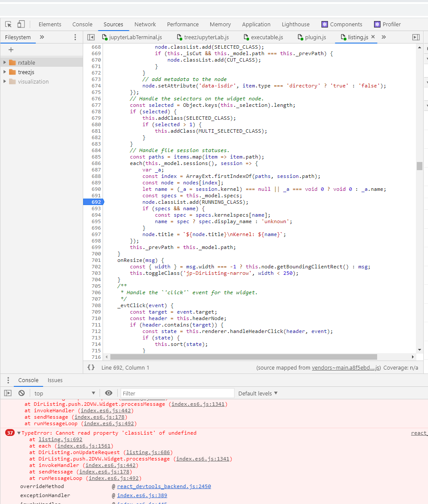Image resolution: width=428 pixels, height=504 pixels.
Task: Open the drawer three-dot menu
Action: (x=8, y=380)
